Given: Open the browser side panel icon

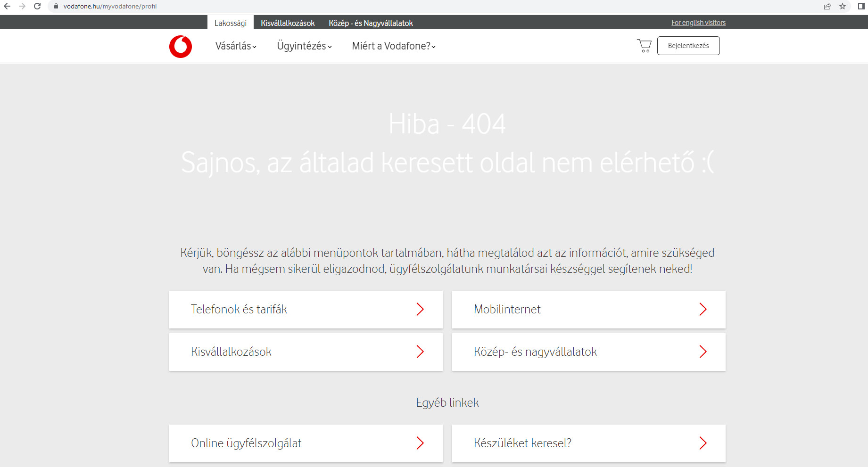Looking at the screenshot, I should pos(861,6).
